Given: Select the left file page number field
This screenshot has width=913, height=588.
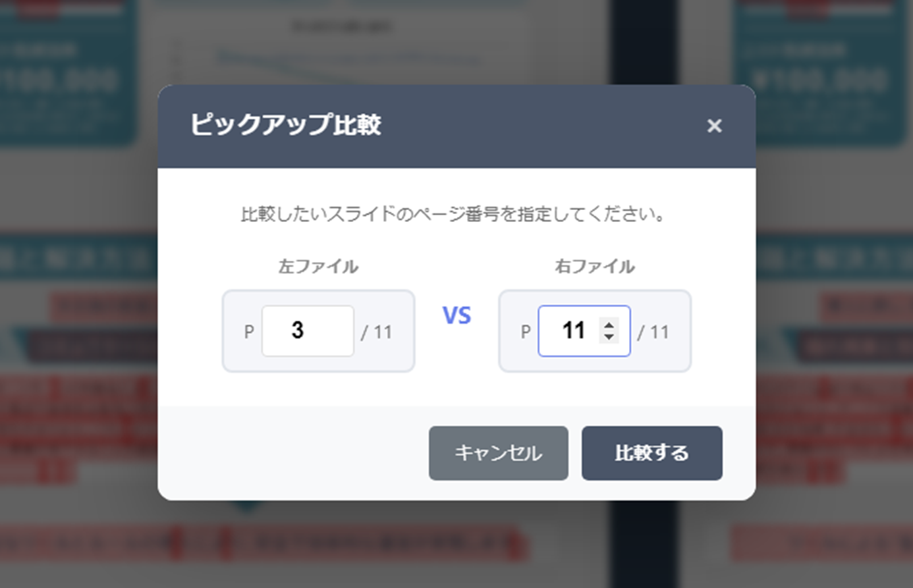Looking at the screenshot, I should [307, 331].
